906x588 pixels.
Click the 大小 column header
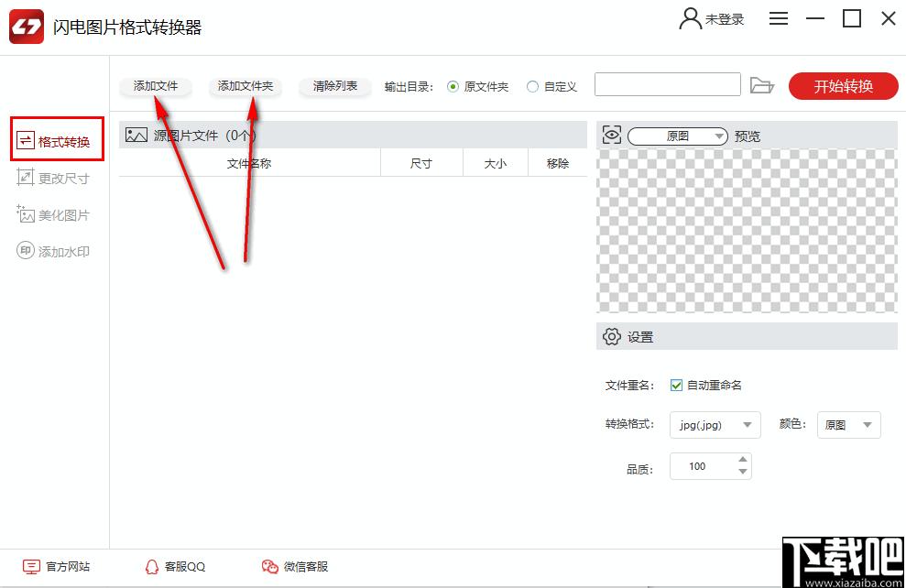(496, 163)
